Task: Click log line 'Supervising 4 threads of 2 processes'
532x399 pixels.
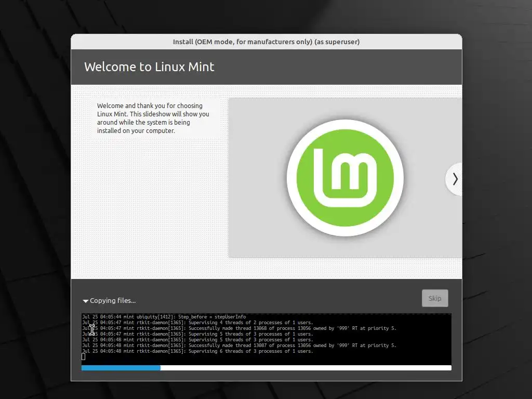Action: pyautogui.click(x=197, y=323)
